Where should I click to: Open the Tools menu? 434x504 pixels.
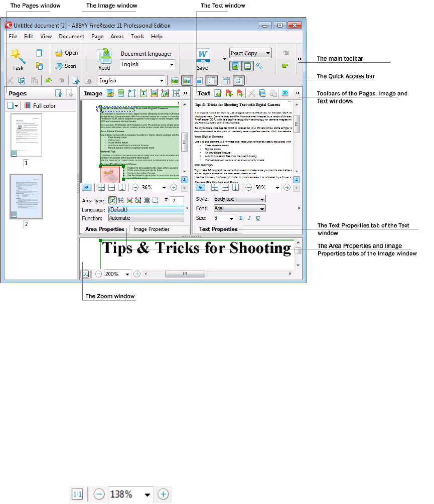(137, 37)
